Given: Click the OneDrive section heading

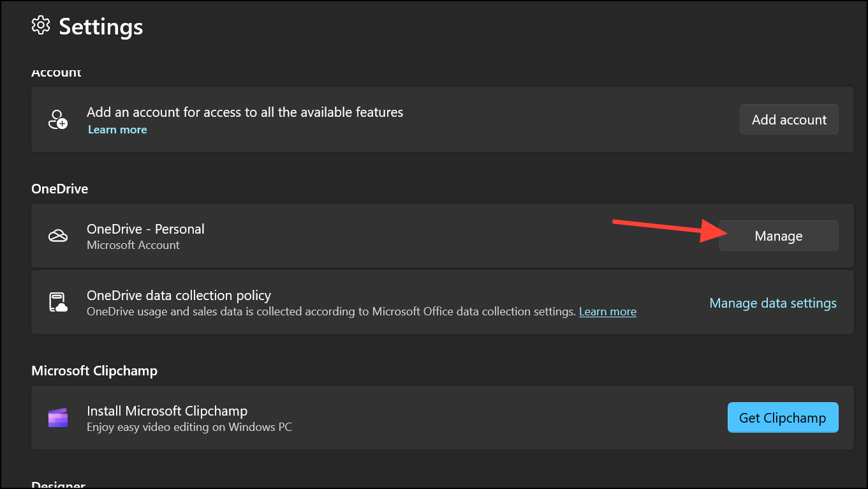Looking at the screenshot, I should click(59, 189).
